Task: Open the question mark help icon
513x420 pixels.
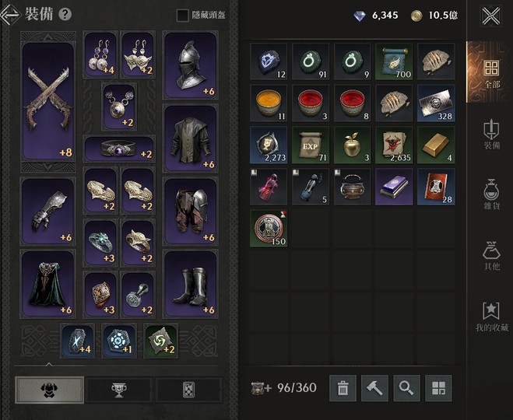Action: pos(65,14)
